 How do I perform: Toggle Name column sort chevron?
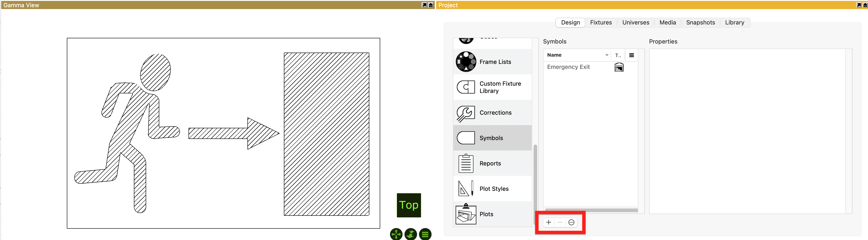click(x=607, y=55)
